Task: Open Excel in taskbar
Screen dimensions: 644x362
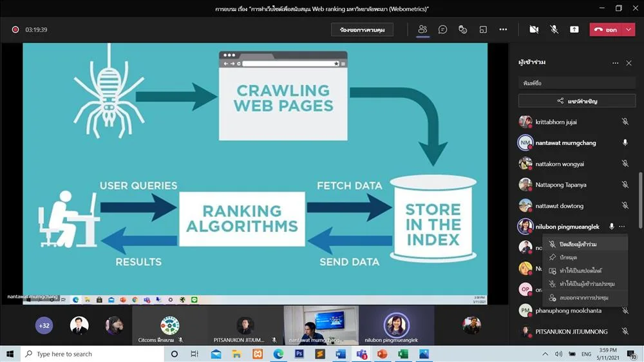Action: tap(403, 354)
